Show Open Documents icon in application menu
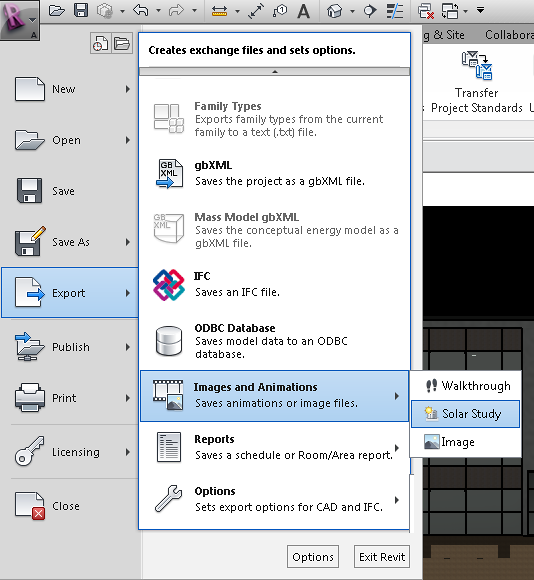 pos(122,44)
